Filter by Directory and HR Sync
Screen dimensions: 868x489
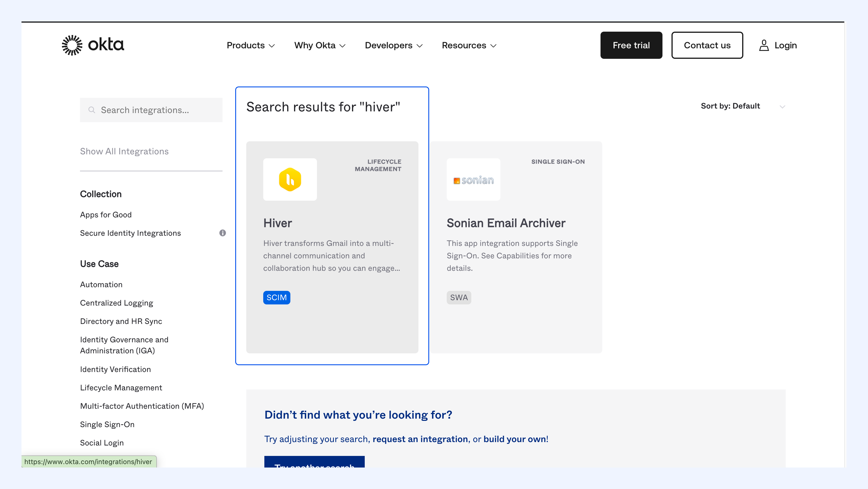click(x=121, y=321)
